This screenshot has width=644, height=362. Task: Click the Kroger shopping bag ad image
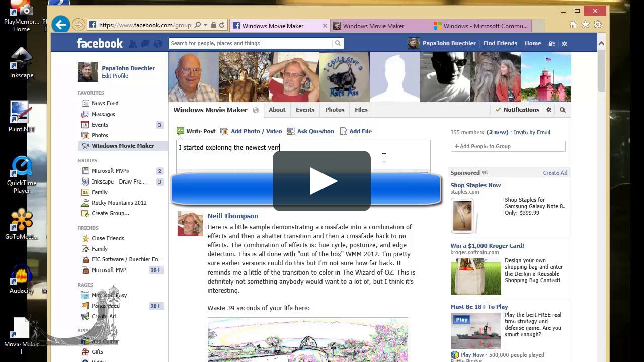(x=475, y=277)
